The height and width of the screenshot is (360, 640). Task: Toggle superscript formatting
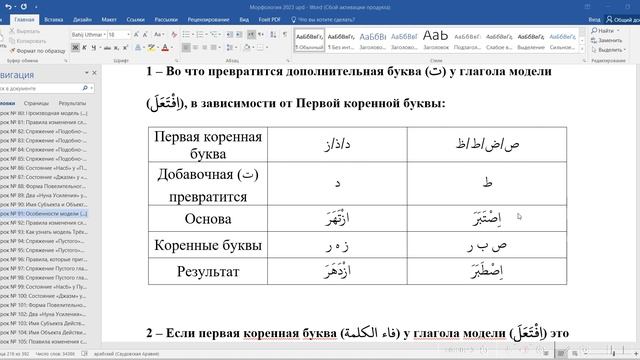[125, 48]
